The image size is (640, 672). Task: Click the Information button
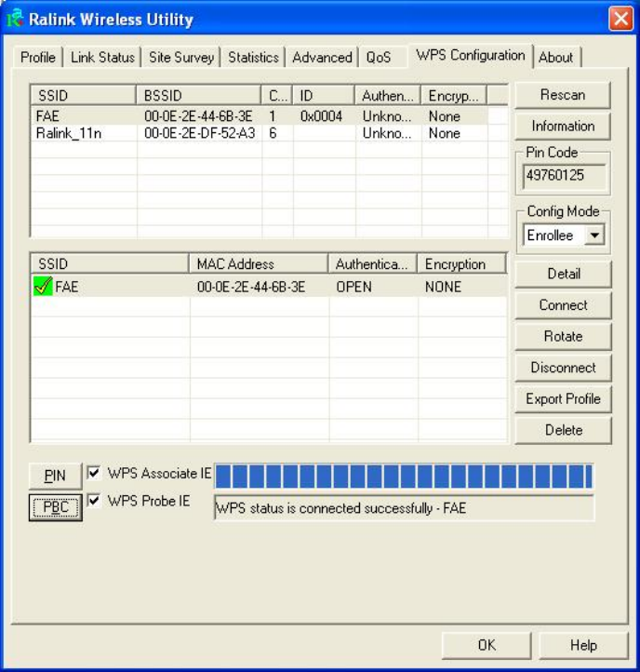coord(563,126)
